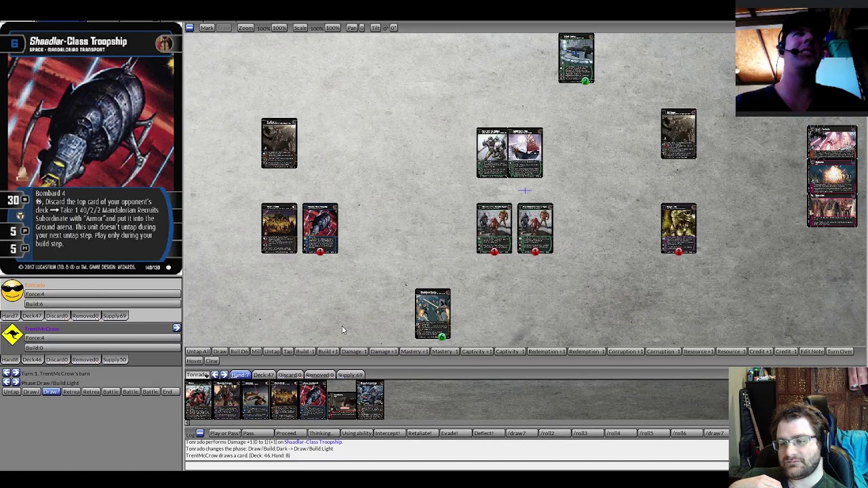Click the Edit Note button
Image resolution: width=868 pixels, height=488 pixels.
pos(812,351)
